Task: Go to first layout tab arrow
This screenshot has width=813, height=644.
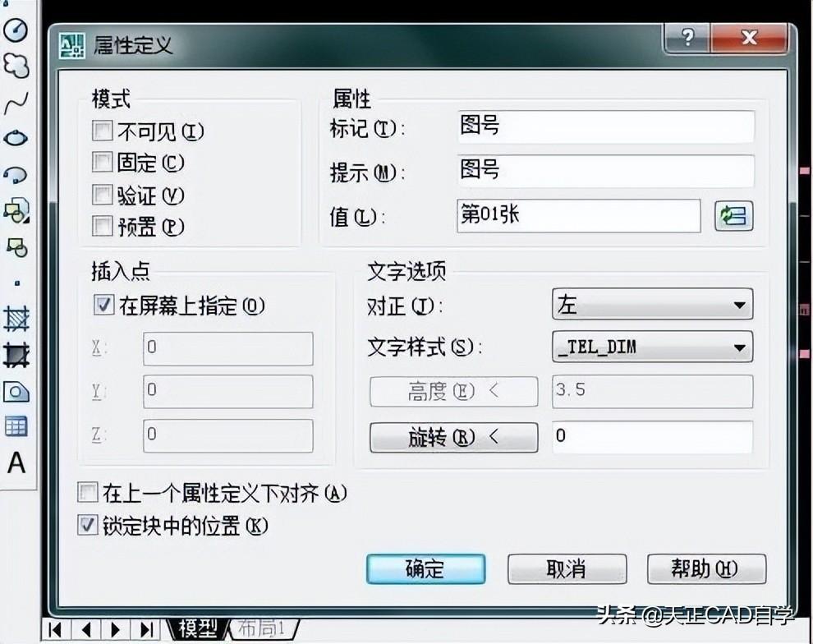Action: click(55, 629)
